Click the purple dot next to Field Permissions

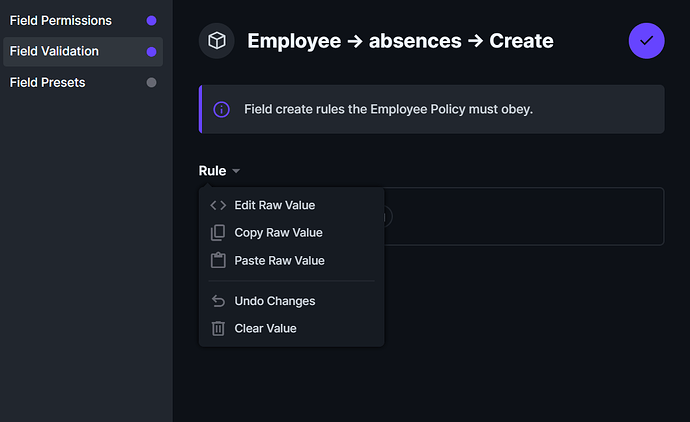pyautogui.click(x=151, y=21)
